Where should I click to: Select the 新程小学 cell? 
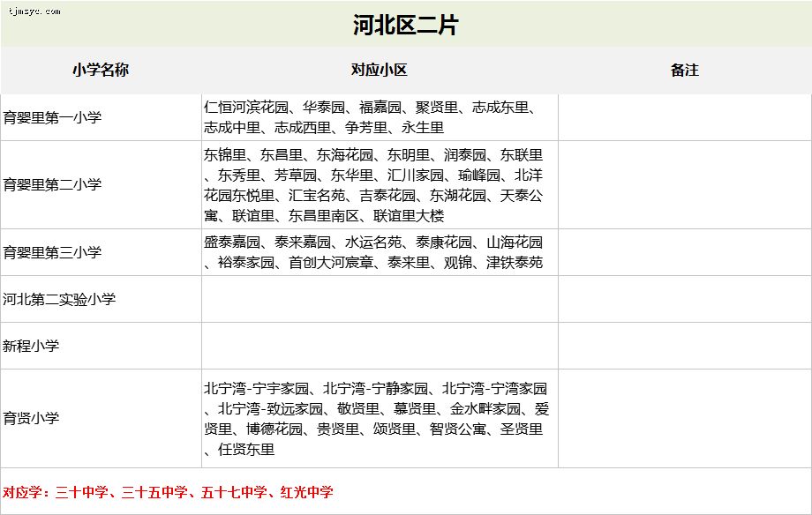(32, 346)
